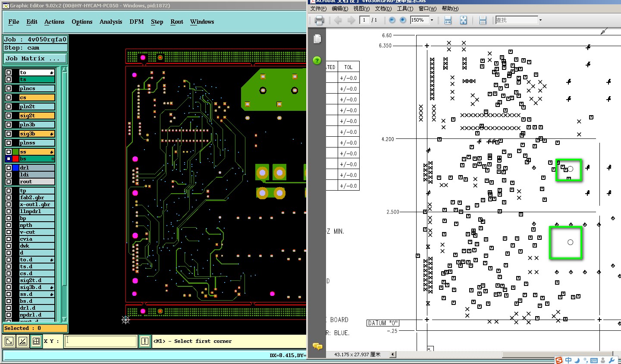Toggle checkbox for layer 'sig3b'

(x=9, y=134)
